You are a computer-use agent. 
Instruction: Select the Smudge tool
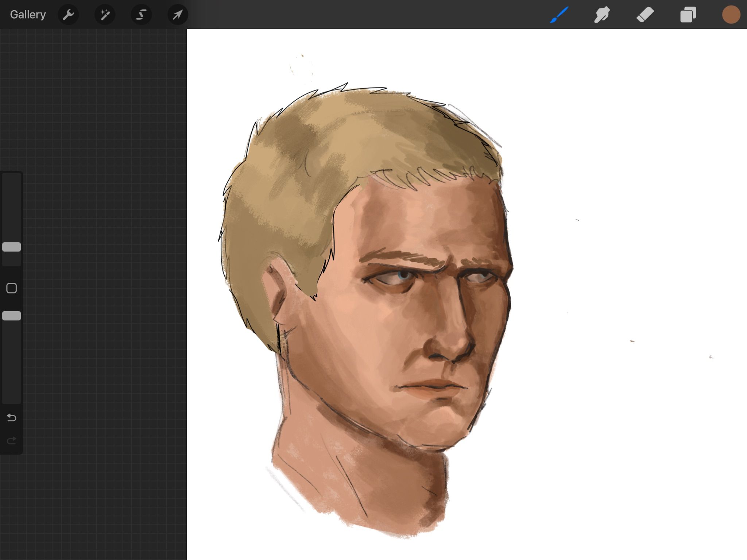(602, 15)
